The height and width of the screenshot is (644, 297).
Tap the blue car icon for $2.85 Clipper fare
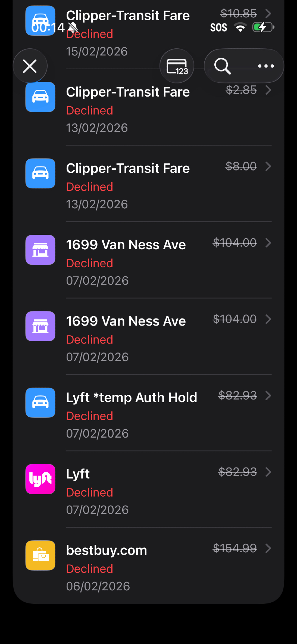click(x=41, y=97)
